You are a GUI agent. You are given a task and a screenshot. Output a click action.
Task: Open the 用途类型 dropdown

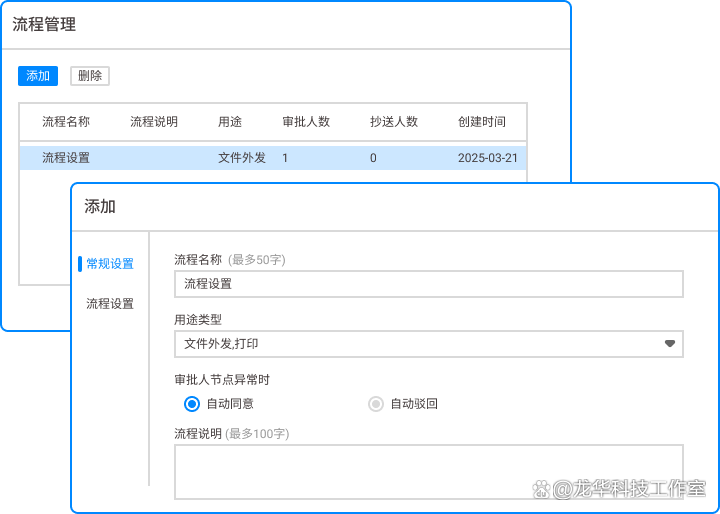tap(429, 344)
